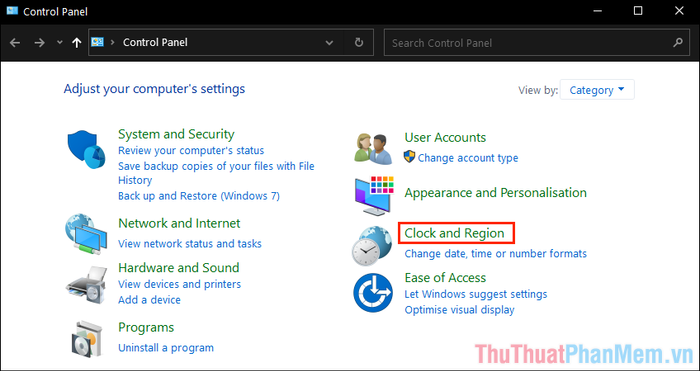Click Uninstall a program link
Viewport: 700px width, 371px height.
(x=166, y=347)
